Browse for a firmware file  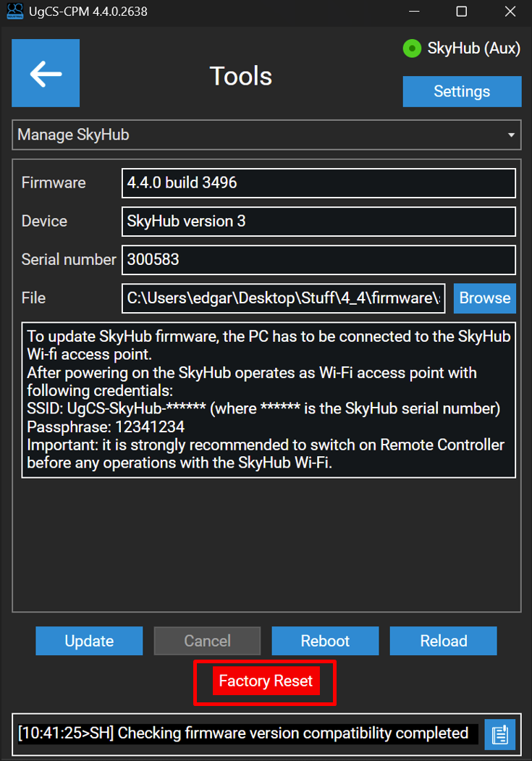coord(485,298)
